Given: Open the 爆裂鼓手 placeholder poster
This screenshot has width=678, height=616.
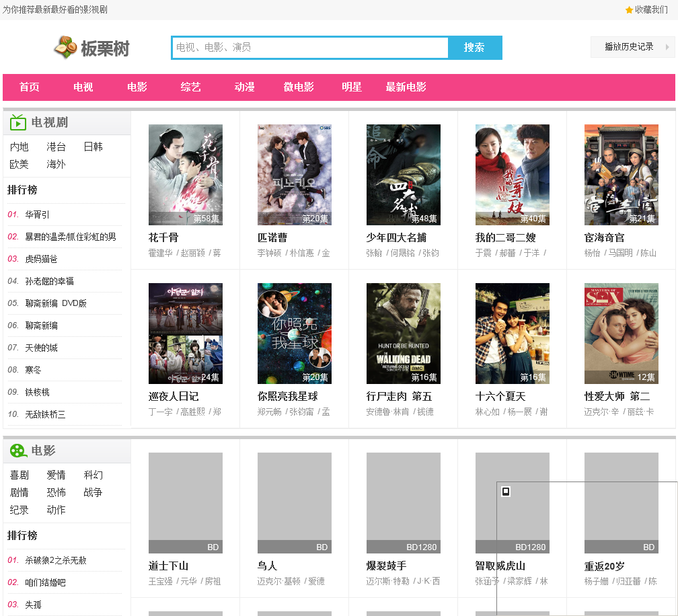Looking at the screenshot, I should (x=404, y=503).
